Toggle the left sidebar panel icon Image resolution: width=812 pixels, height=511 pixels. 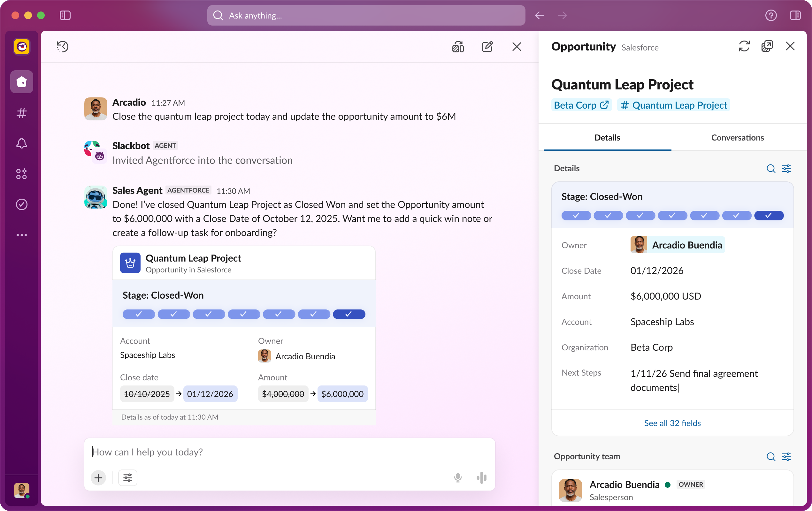pos(65,16)
